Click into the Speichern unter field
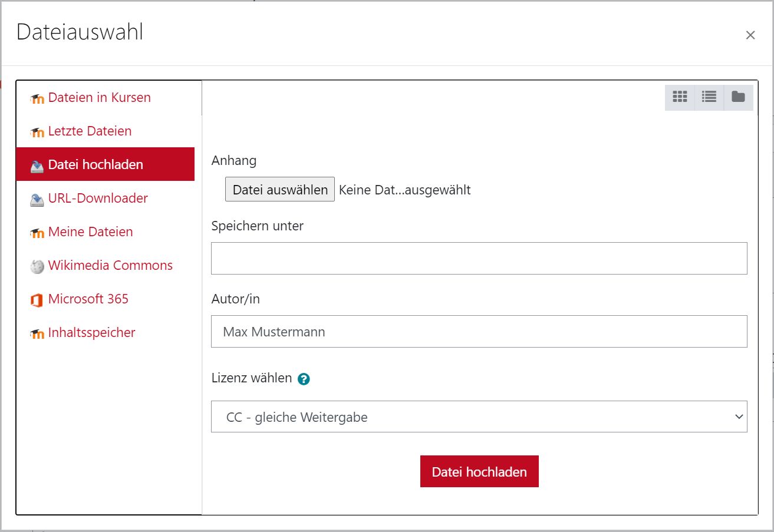774x532 pixels. pyautogui.click(x=479, y=258)
